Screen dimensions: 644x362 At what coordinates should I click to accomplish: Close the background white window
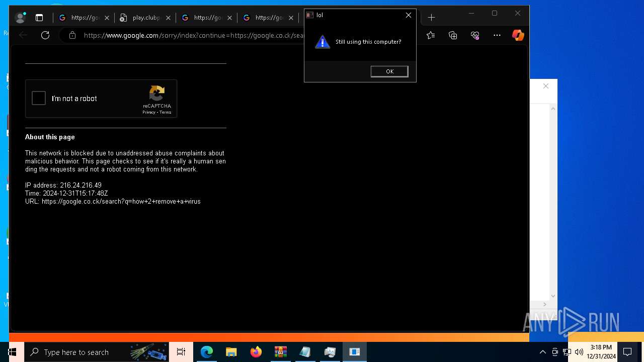tap(546, 86)
